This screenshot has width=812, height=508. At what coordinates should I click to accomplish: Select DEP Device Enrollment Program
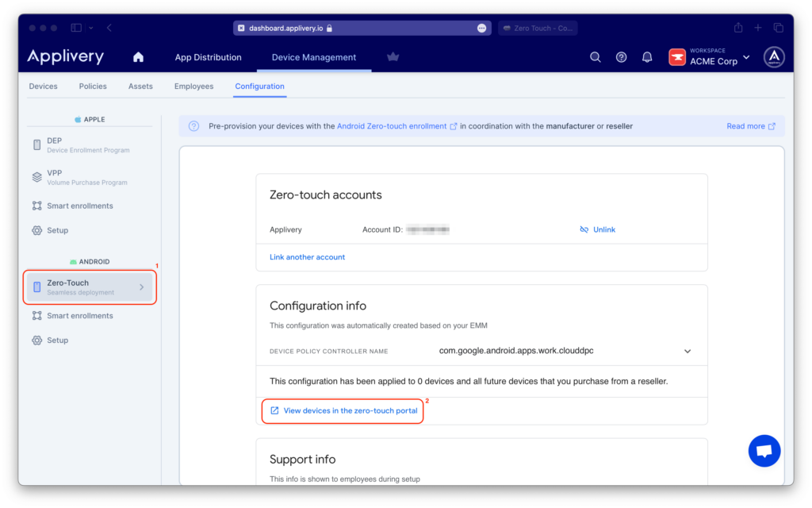coord(90,145)
